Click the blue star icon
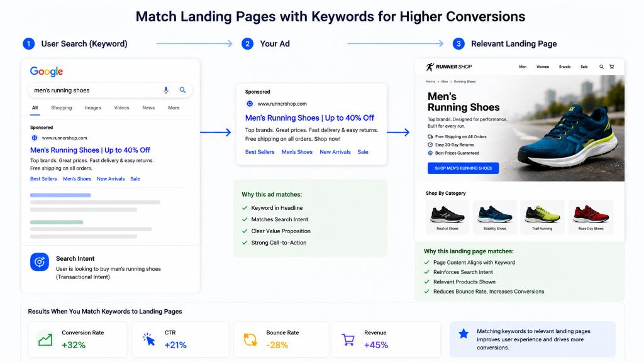Screen dimensions: 644x362 coord(464,333)
